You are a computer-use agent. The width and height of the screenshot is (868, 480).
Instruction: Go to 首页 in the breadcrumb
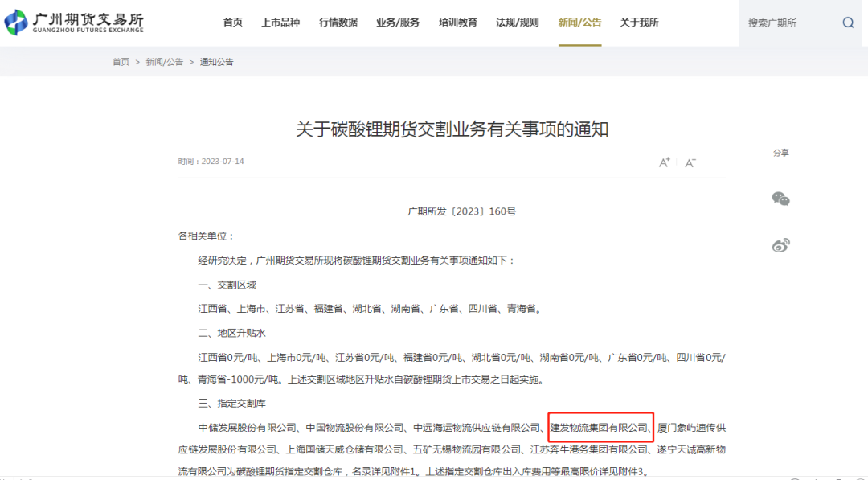pos(121,62)
